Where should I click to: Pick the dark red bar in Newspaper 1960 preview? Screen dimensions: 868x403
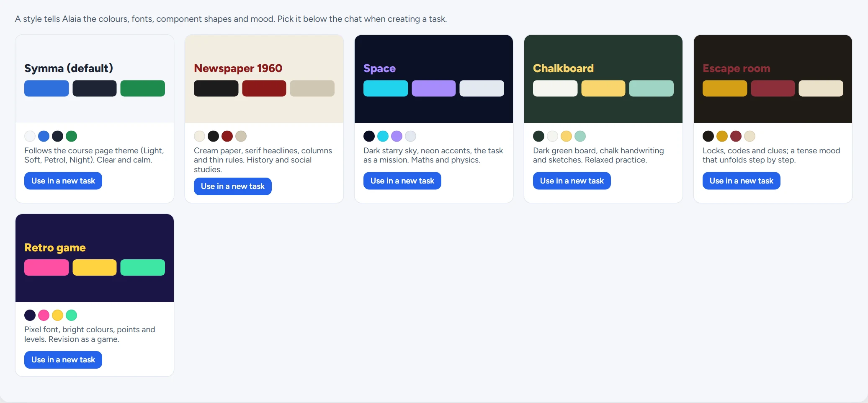[264, 88]
